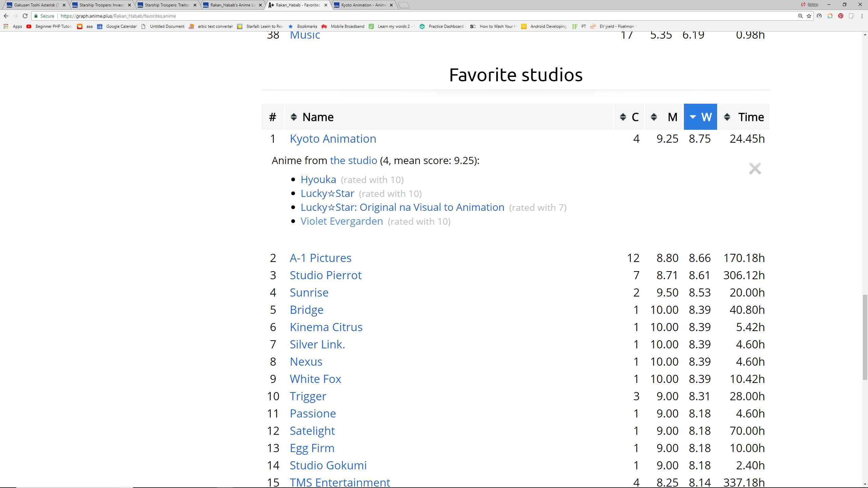
Task: Switch to Rakan_Habab's Anime List tab
Action: [x=232, y=5]
